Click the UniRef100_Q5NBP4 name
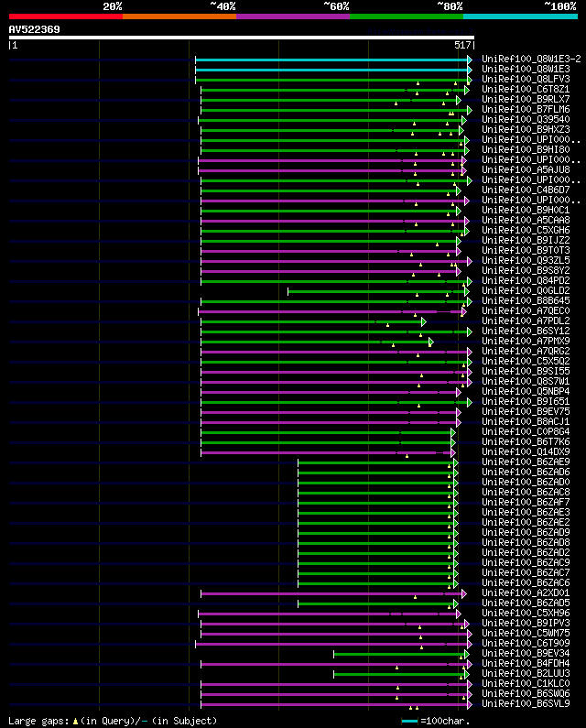 pyautogui.click(x=526, y=391)
